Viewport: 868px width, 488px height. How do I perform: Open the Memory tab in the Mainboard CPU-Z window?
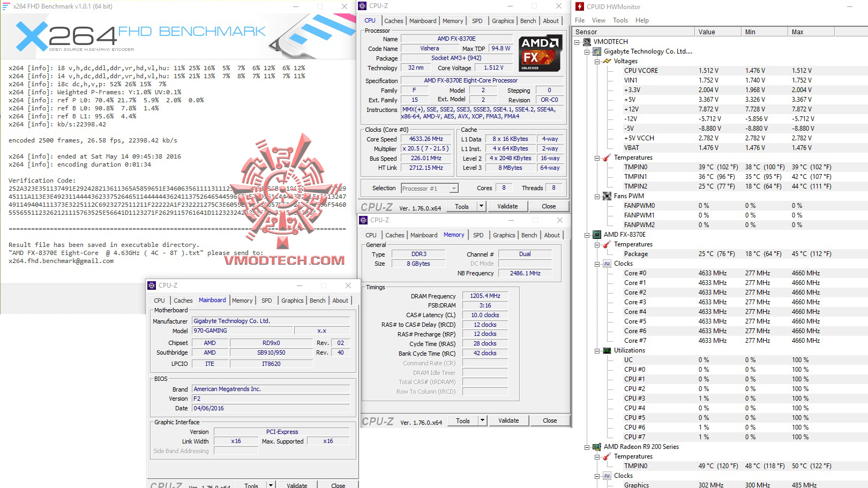coord(242,301)
